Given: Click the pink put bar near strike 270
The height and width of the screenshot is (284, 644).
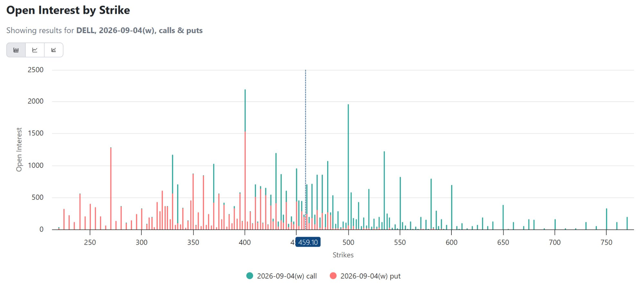Looking at the screenshot, I should coord(111,188).
